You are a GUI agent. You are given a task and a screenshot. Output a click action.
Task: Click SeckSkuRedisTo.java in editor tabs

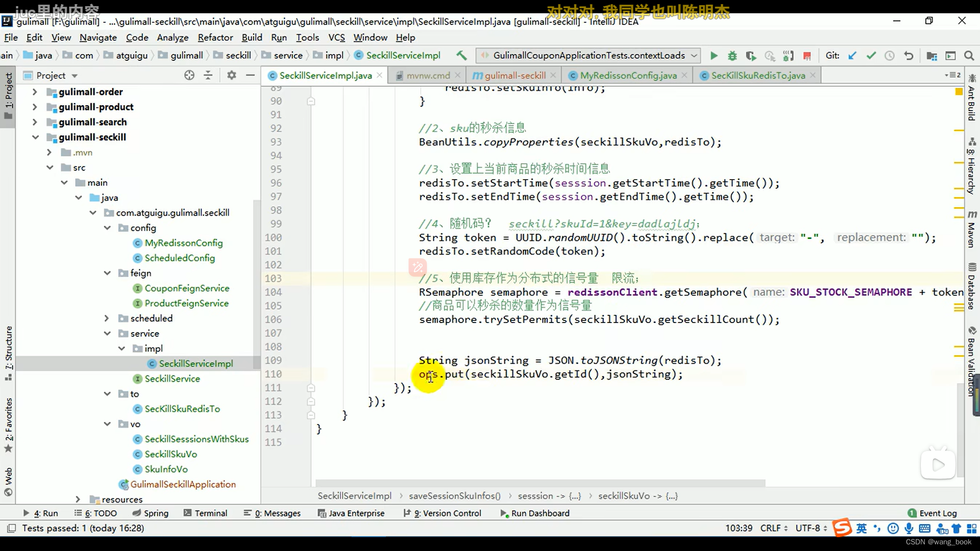coord(758,76)
